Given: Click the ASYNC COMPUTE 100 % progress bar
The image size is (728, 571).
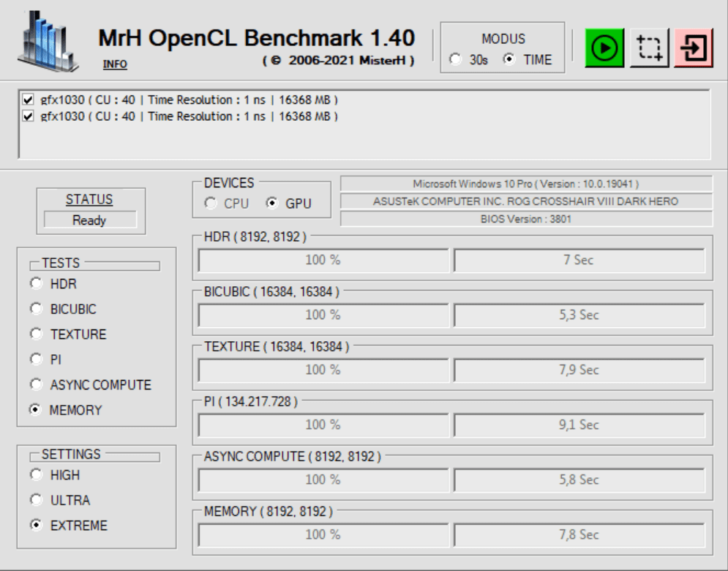Looking at the screenshot, I should [323, 479].
